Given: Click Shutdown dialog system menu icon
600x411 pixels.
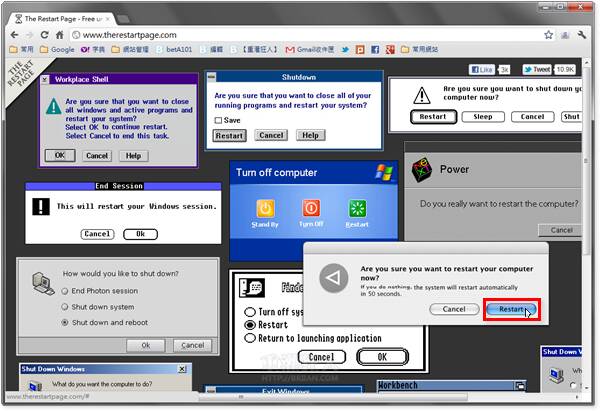Looking at the screenshot, I should click(x=211, y=77).
